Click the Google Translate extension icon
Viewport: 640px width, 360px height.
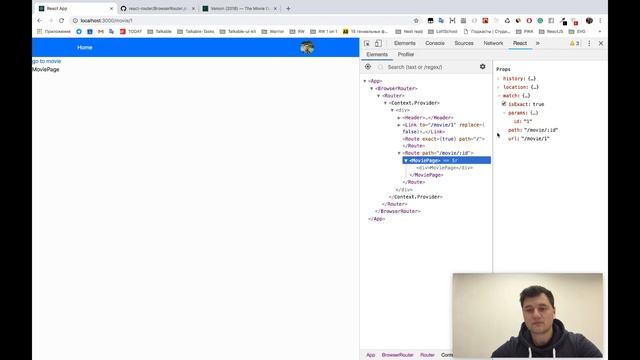pos(441,20)
